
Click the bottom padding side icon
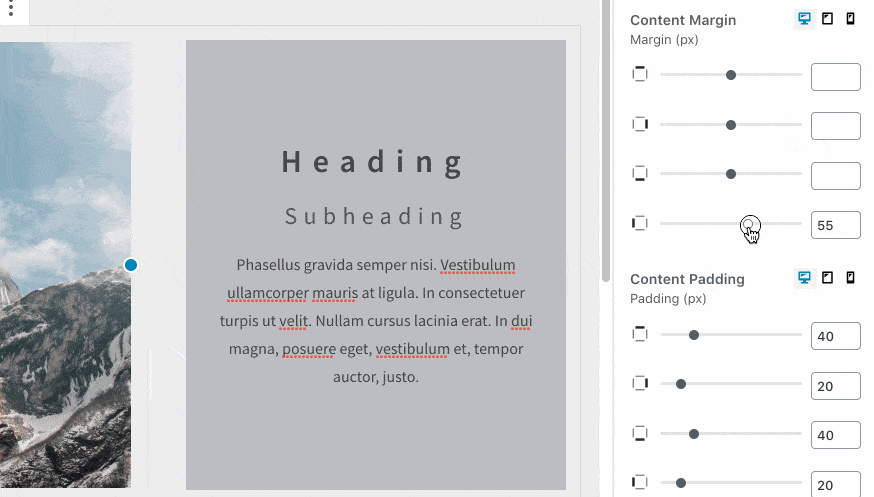[x=640, y=433]
